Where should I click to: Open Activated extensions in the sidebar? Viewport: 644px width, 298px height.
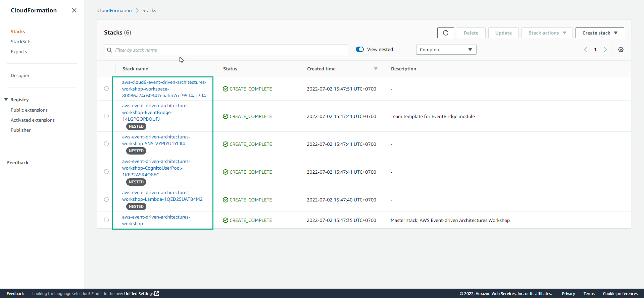pos(33,120)
